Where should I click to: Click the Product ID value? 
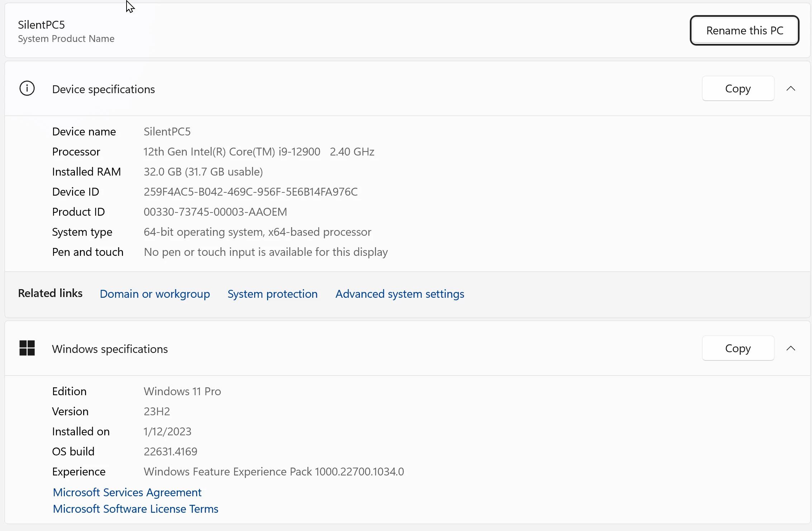[215, 212]
